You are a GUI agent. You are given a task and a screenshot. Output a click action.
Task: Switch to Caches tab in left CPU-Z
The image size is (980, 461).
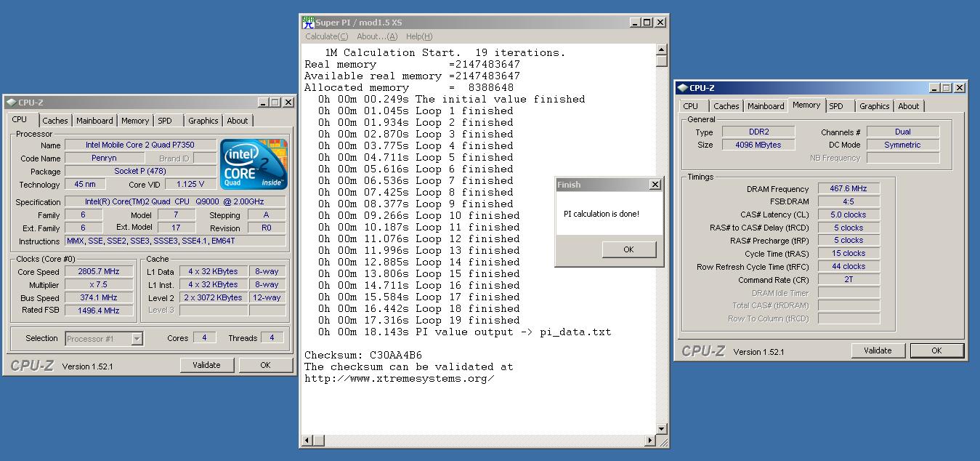(x=54, y=121)
